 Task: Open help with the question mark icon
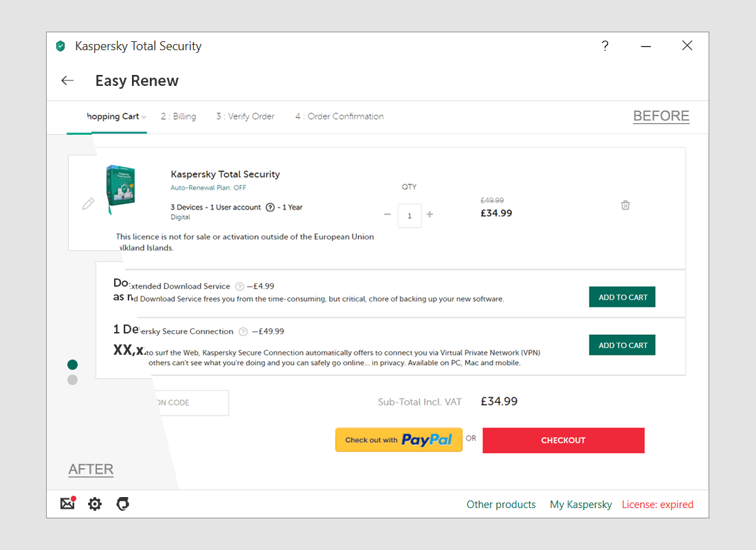click(x=605, y=46)
